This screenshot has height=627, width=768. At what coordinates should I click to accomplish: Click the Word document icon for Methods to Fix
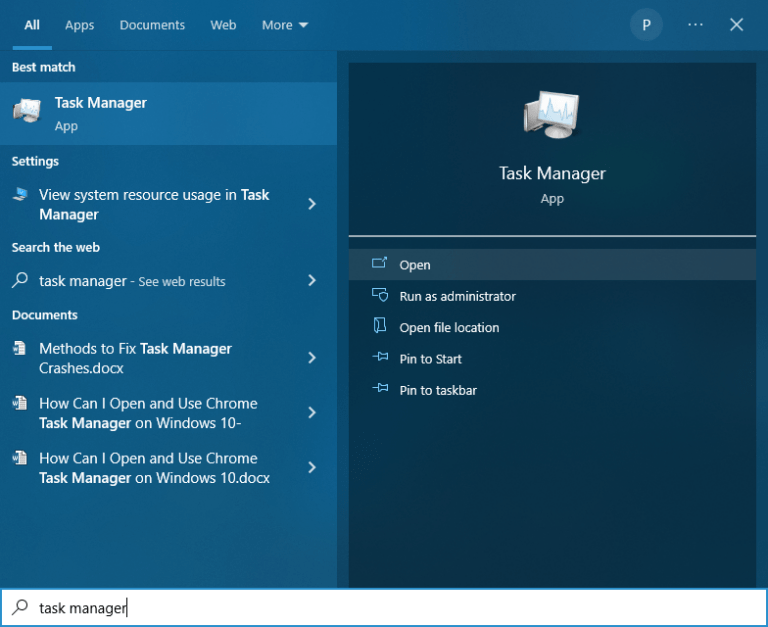(x=20, y=348)
